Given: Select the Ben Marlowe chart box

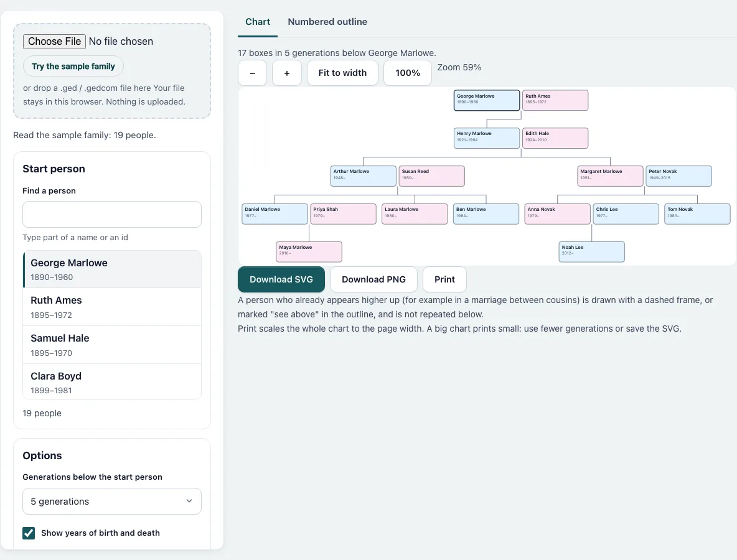Looking at the screenshot, I should (x=486, y=214).
